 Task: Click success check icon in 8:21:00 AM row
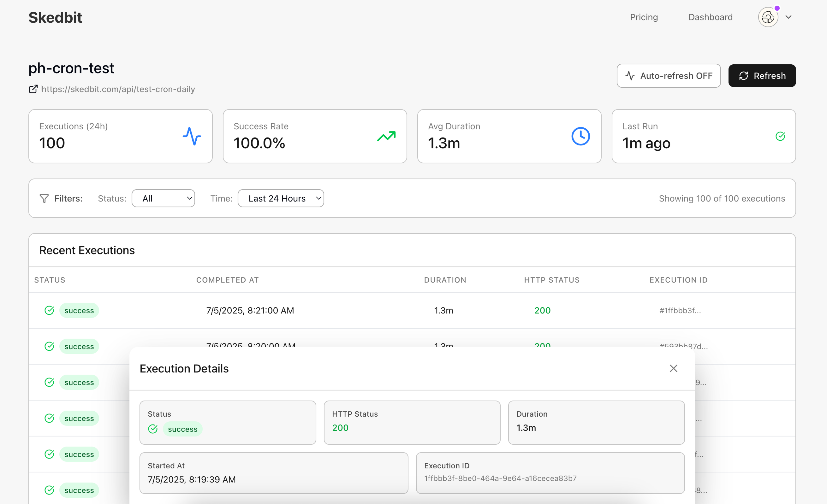[49, 311]
